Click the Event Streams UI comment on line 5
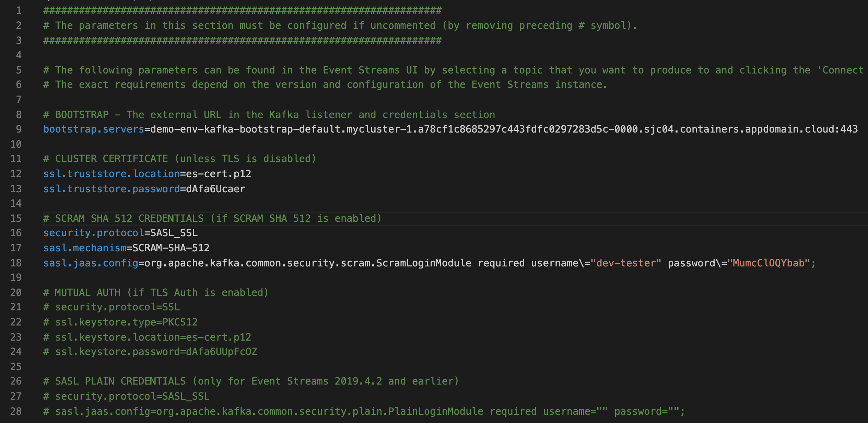This screenshot has height=423, width=868. (x=454, y=70)
